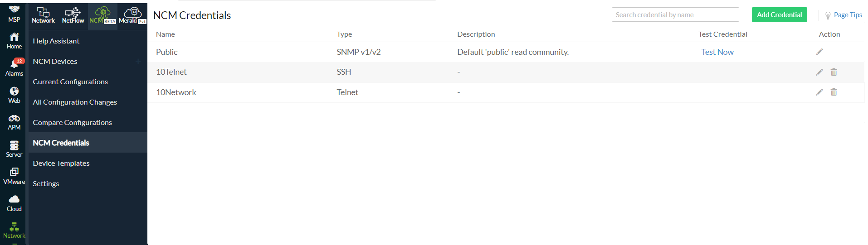The width and height of the screenshot is (868, 245).
Task: Focus the Search credential by name field
Action: click(x=675, y=15)
